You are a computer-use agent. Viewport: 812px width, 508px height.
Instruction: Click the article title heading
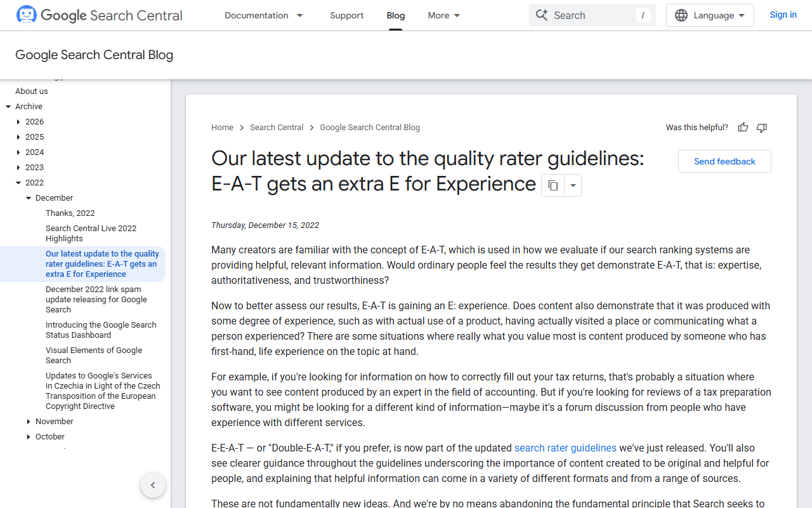coord(428,171)
